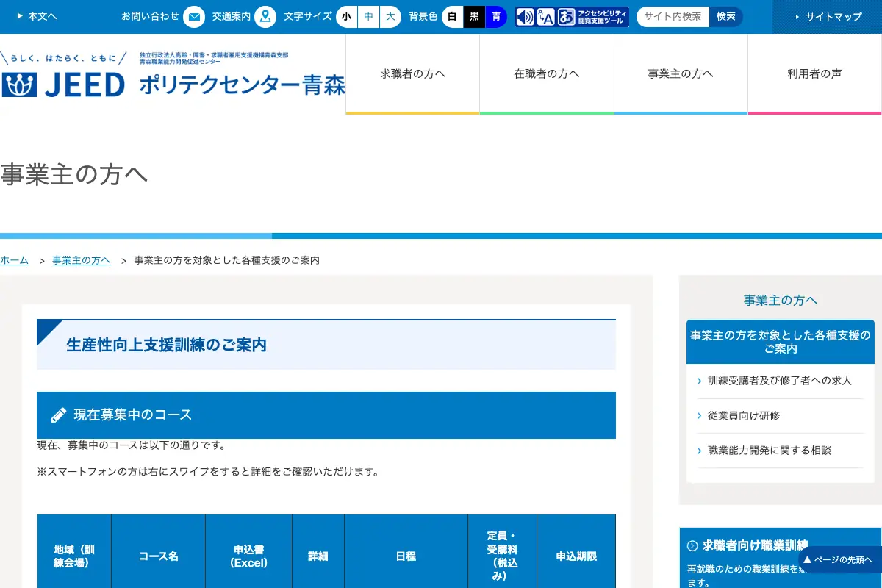This screenshot has height=588, width=882.
Task: Click 生産性向上支援訓練のご案内 heading
Action: pos(326,345)
